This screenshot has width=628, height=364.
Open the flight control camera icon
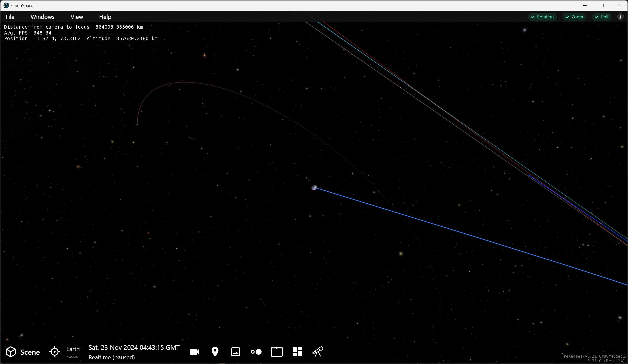coord(194,352)
